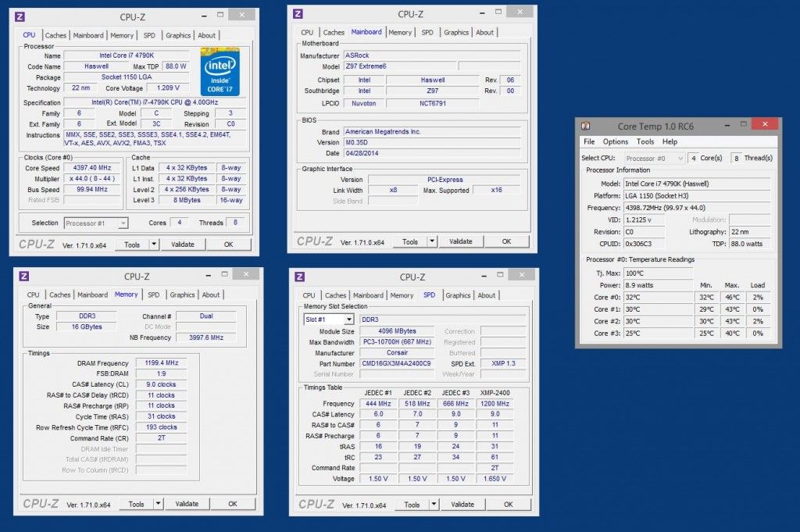Click the Intel Core i7 logo badge
The height and width of the screenshot is (532, 800).
[x=220, y=71]
